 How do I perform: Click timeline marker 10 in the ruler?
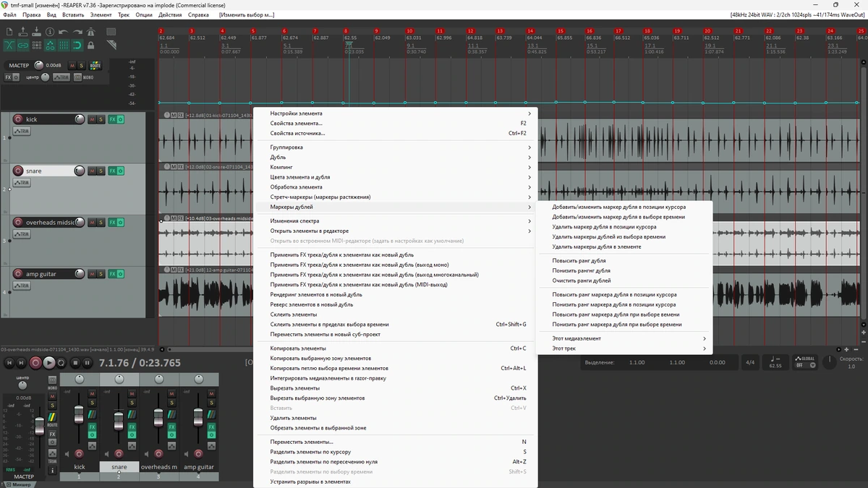(409, 31)
